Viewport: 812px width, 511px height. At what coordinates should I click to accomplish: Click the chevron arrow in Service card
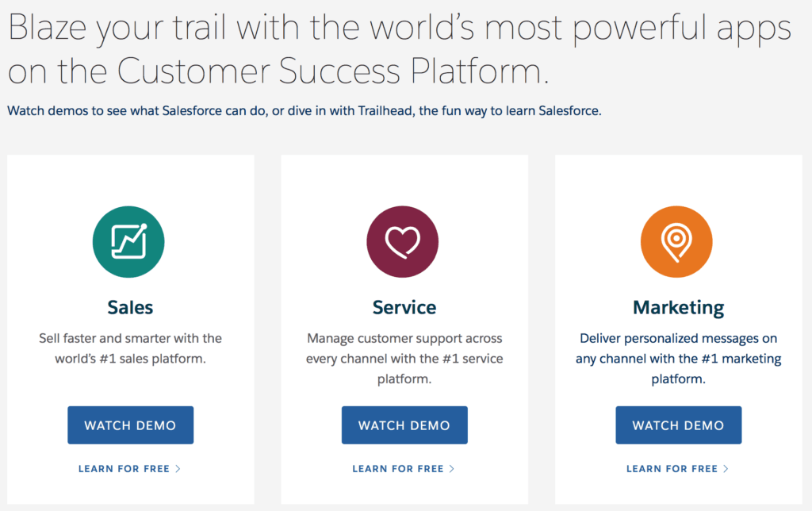pyautogui.click(x=451, y=468)
